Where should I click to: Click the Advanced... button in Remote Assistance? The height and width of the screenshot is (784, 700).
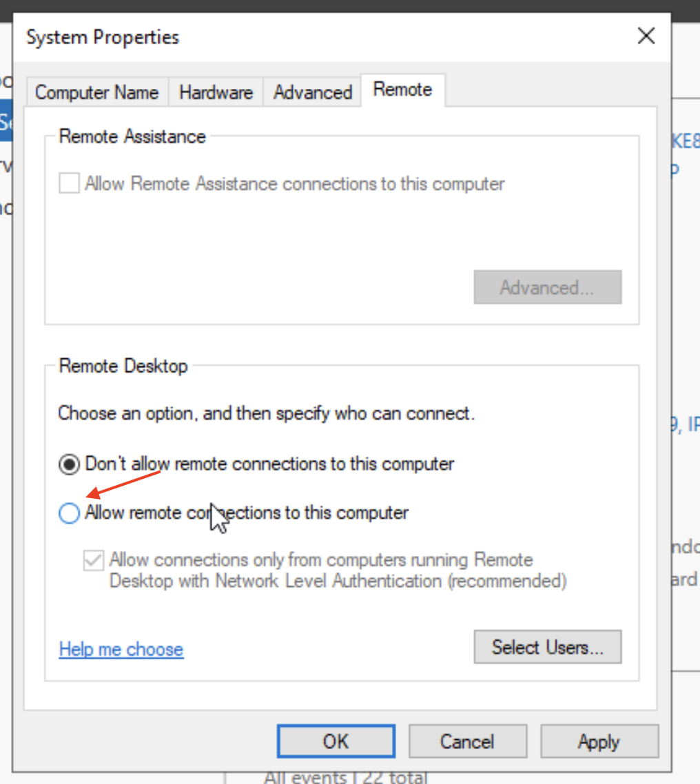[547, 287]
